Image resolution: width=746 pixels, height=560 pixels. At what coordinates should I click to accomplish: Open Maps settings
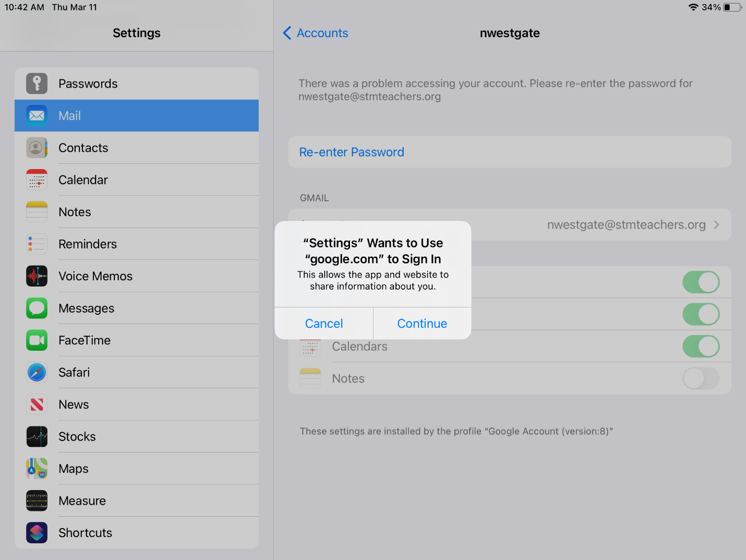[137, 469]
